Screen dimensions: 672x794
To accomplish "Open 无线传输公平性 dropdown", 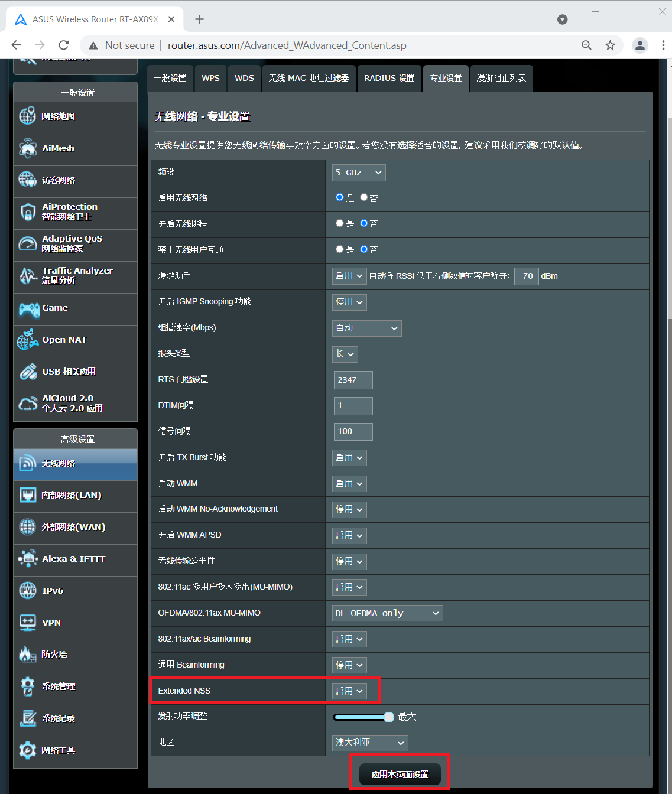I will (349, 561).
